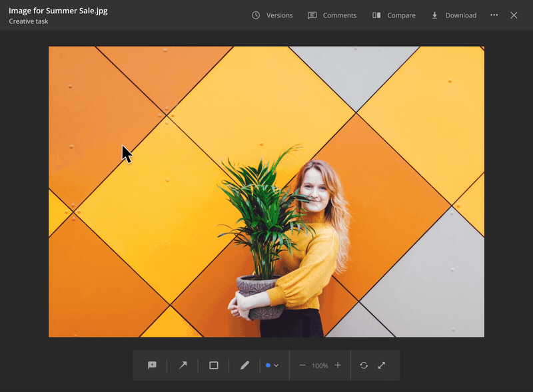Close the image preview
This screenshot has height=392, width=533.
514,15
